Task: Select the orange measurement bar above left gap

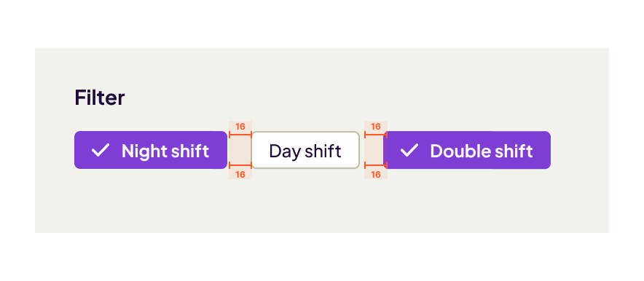Action: (240, 135)
